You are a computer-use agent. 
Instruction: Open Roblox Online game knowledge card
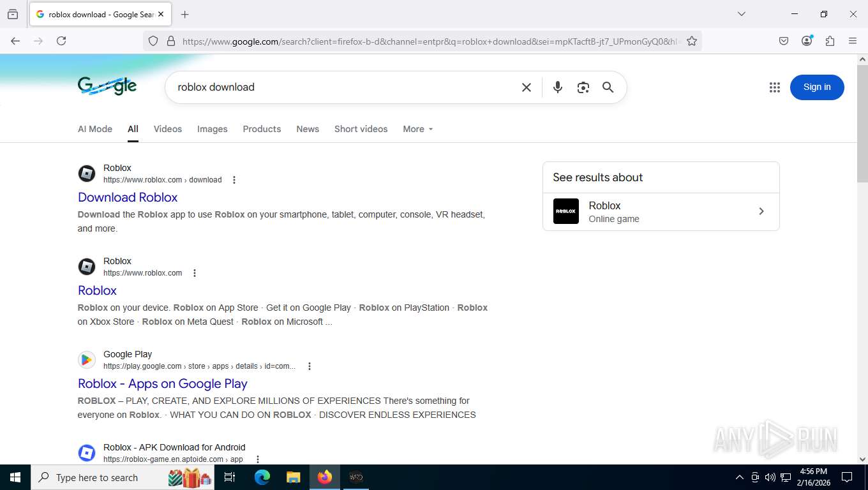coord(661,212)
